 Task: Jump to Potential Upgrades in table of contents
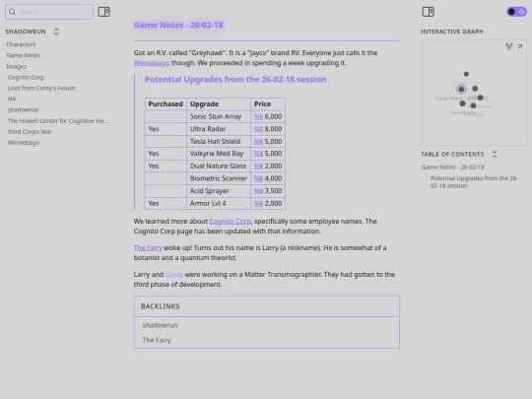point(474,182)
